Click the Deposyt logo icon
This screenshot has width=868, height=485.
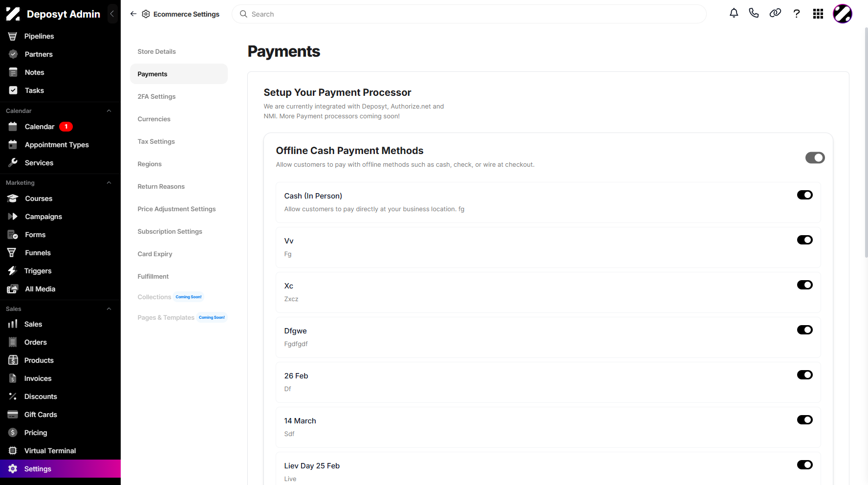[13, 14]
